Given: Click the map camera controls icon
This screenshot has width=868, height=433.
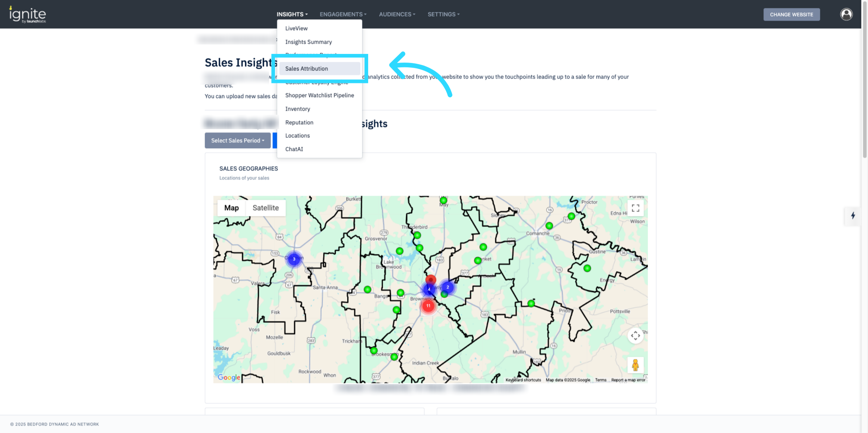Looking at the screenshot, I should coord(635,336).
